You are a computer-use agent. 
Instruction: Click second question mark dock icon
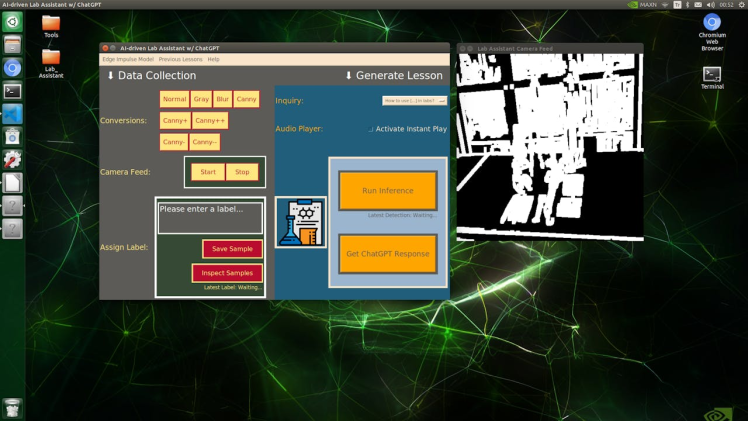point(12,228)
